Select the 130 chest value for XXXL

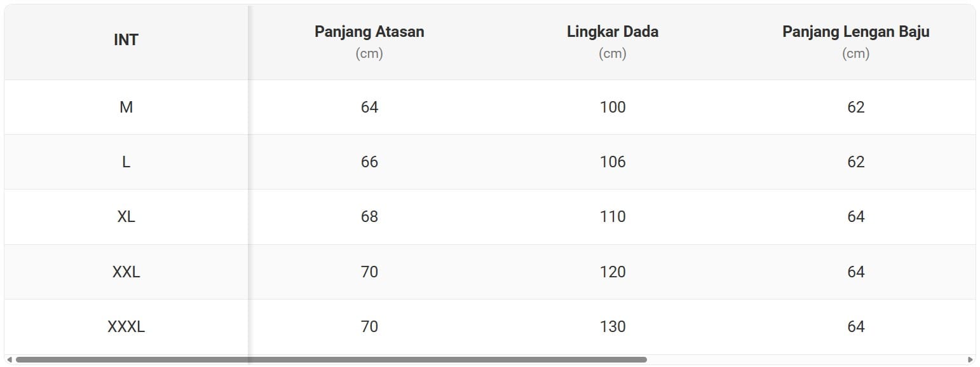click(x=613, y=327)
